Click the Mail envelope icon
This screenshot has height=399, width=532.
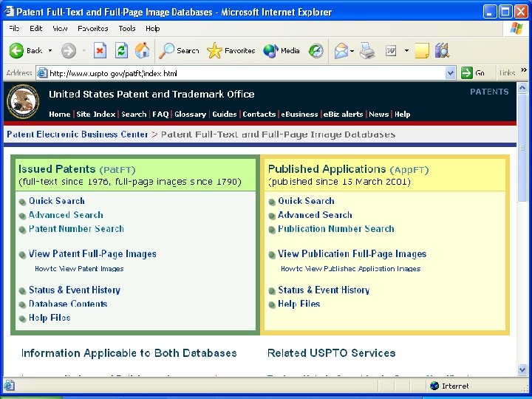point(341,51)
